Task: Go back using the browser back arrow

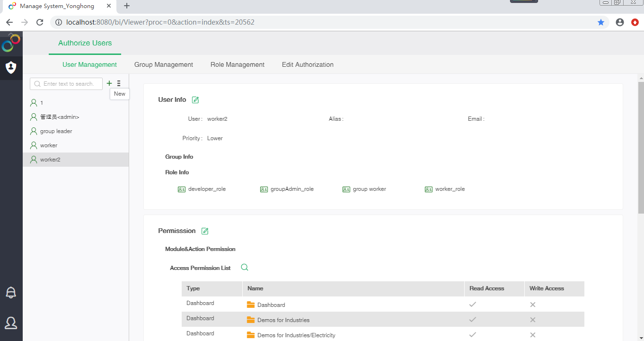Action: [9, 22]
